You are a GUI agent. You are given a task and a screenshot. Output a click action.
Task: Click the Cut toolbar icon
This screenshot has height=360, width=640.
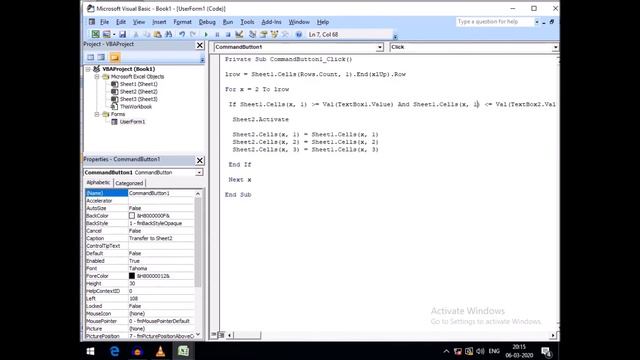[136, 35]
